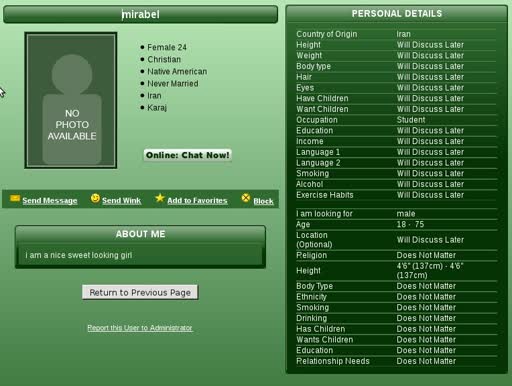
Task: Open Report this User to Administrator link
Action: click(x=140, y=328)
